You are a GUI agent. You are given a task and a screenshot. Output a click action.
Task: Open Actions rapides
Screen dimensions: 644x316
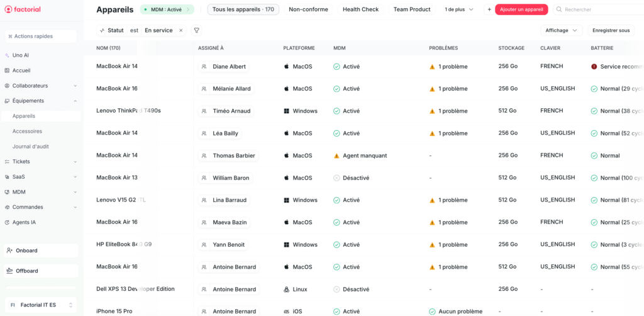tap(41, 36)
